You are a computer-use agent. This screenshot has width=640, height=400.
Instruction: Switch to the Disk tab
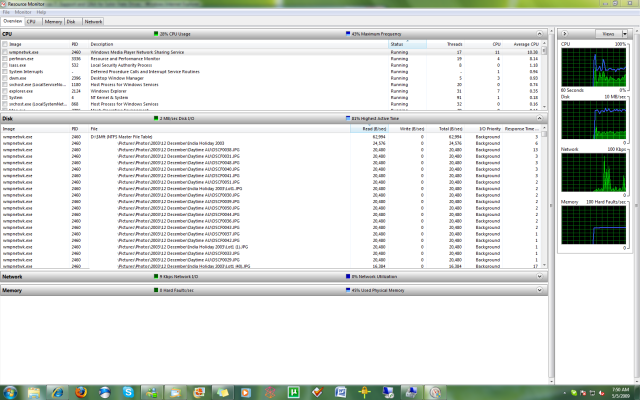[71, 22]
